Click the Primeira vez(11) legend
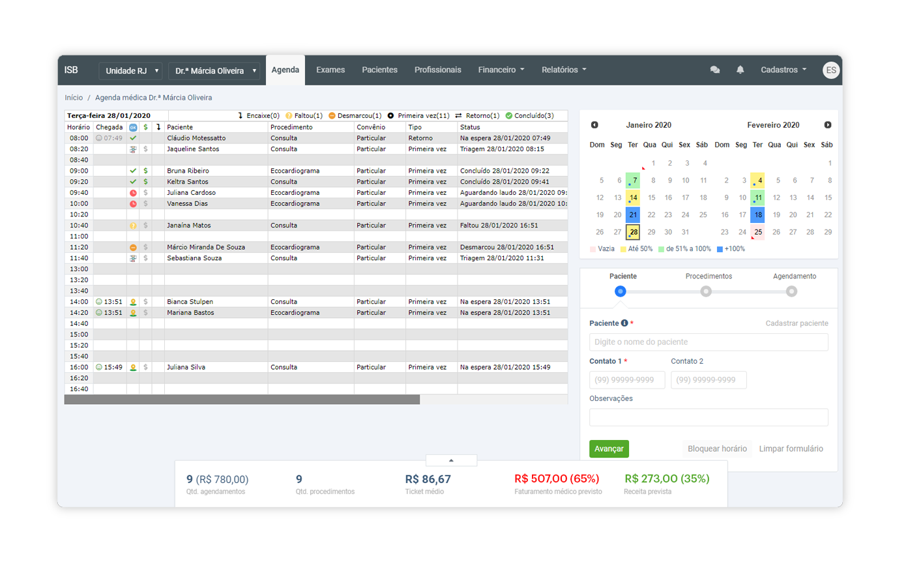Image resolution: width=908 pixels, height=588 pixels. pos(418,116)
